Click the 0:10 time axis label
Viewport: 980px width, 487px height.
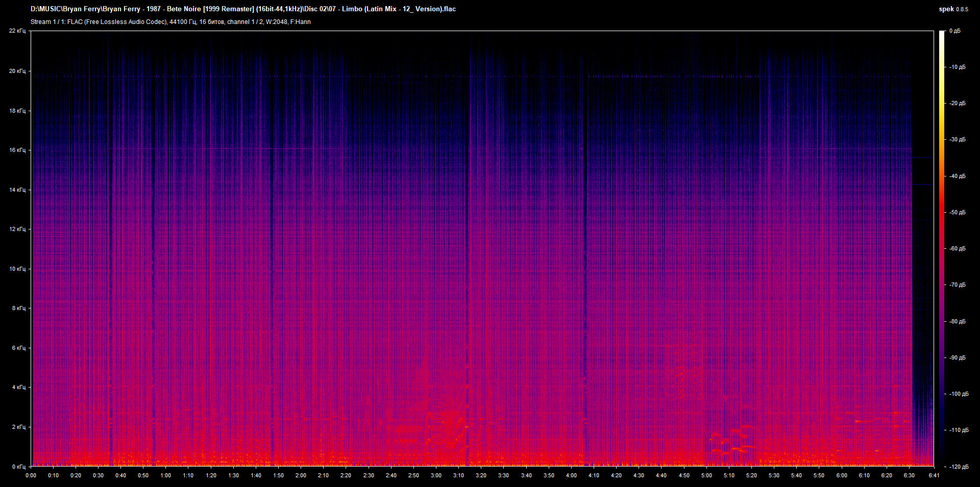[x=53, y=476]
